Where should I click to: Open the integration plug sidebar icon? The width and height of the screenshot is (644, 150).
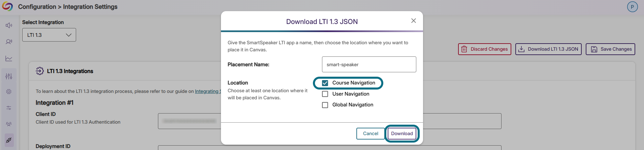(9, 140)
